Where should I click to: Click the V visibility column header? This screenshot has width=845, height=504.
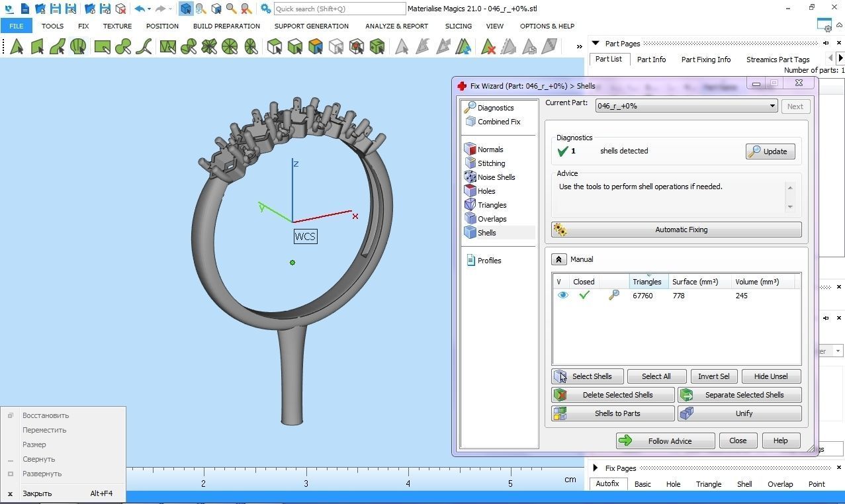click(x=559, y=282)
